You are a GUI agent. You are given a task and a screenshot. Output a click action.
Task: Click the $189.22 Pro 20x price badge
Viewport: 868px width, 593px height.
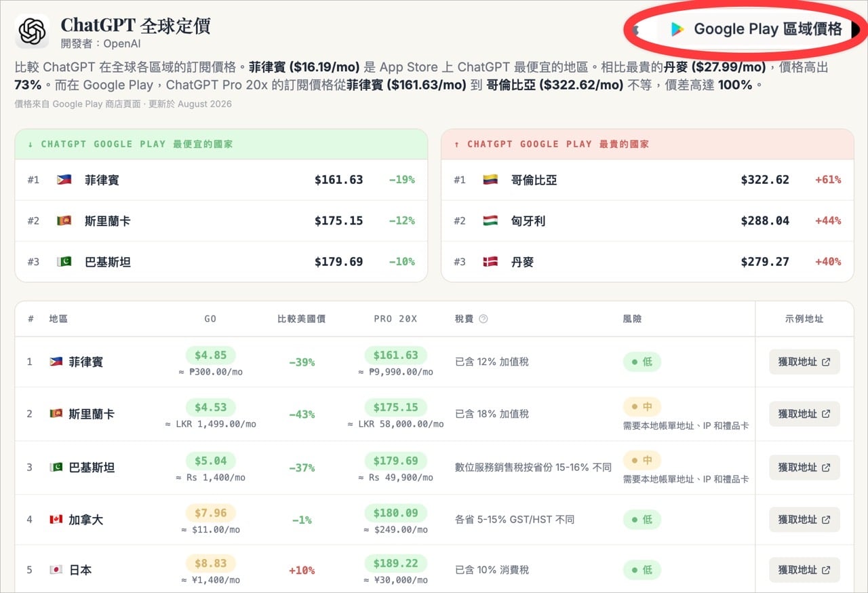396,563
